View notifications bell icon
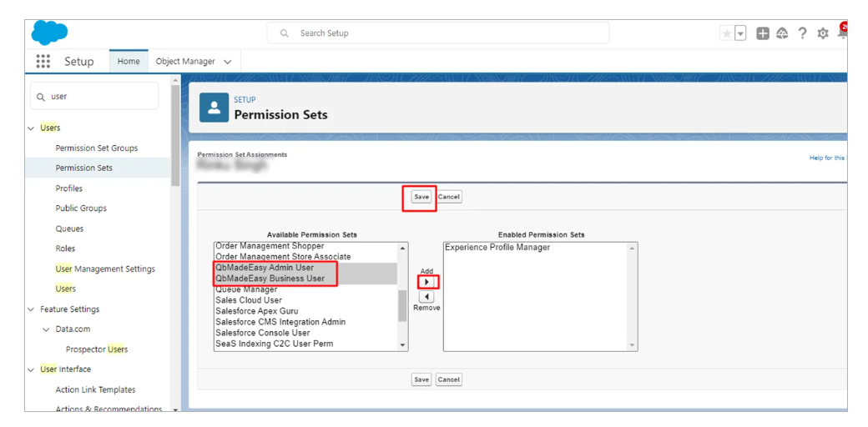This screenshot has height=427, width=868. [x=842, y=33]
